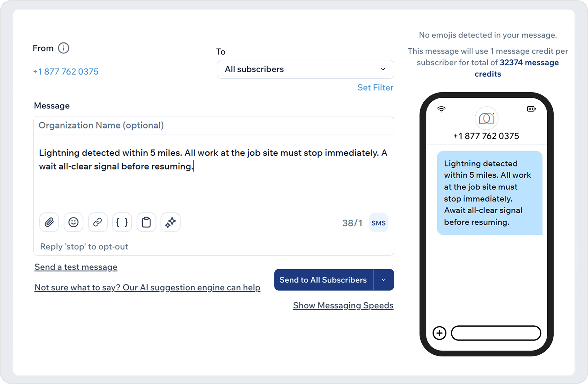Click the SMS type badge
Viewport: 588px width, 384px height.
click(378, 223)
